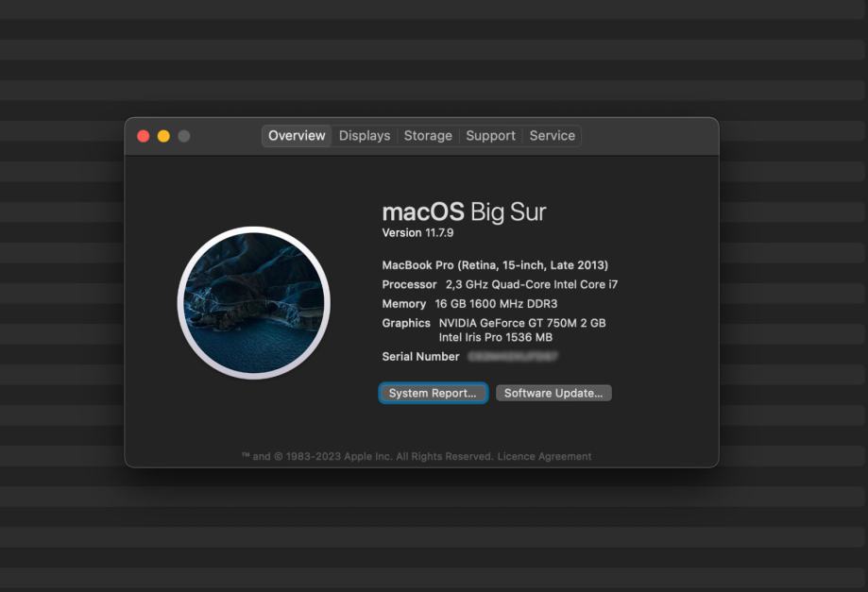Open the Licence Agreement link
The width and height of the screenshot is (868, 592).
point(544,456)
